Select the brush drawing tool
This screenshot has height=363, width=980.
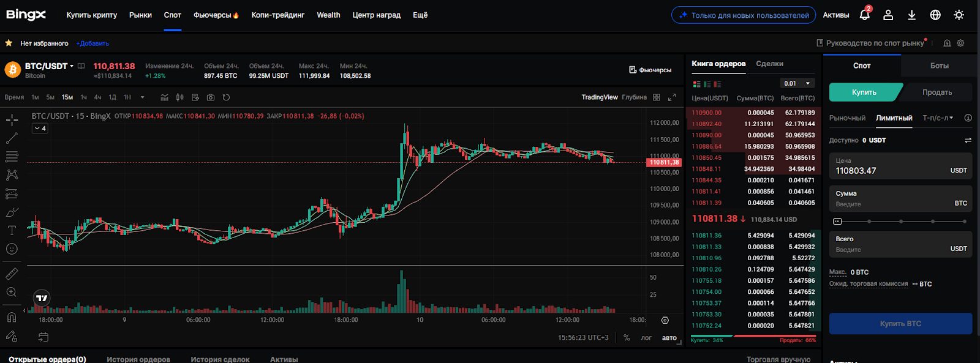[12, 212]
